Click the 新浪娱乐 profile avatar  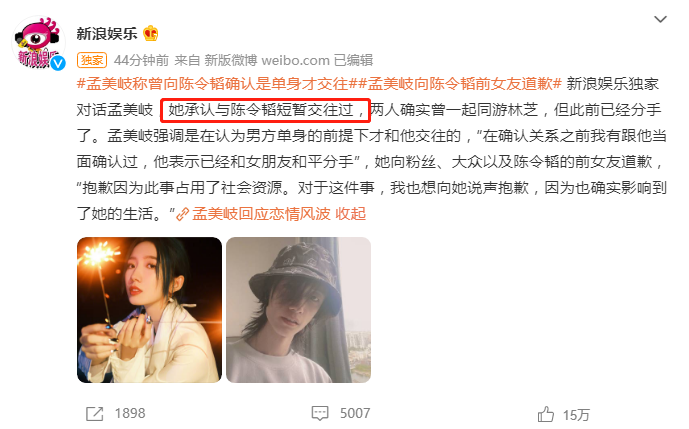[39, 43]
